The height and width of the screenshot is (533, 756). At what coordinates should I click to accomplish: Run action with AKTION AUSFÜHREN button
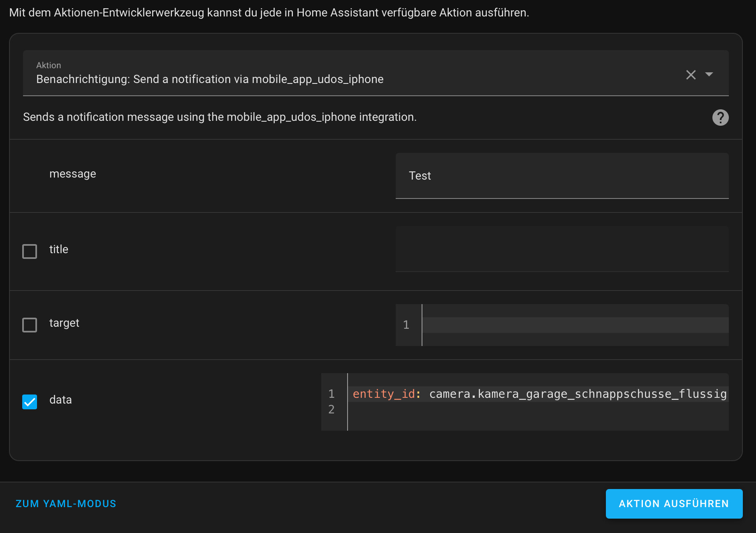tap(674, 504)
